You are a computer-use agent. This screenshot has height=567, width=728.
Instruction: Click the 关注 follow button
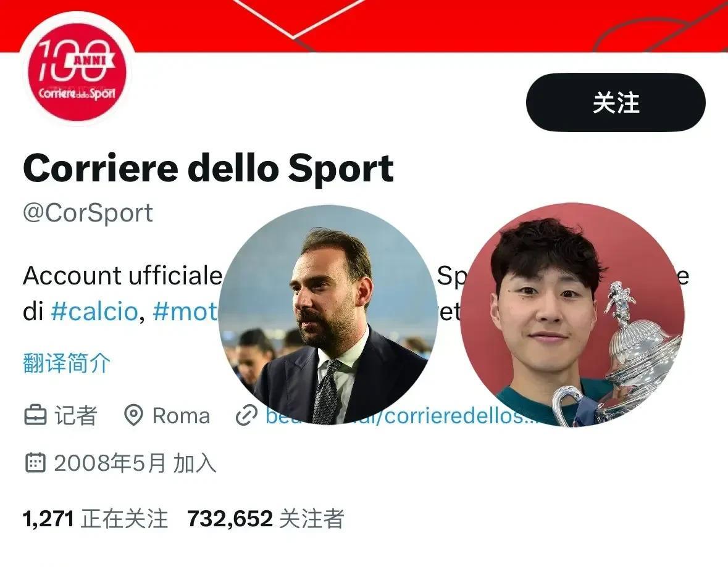[x=616, y=102]
